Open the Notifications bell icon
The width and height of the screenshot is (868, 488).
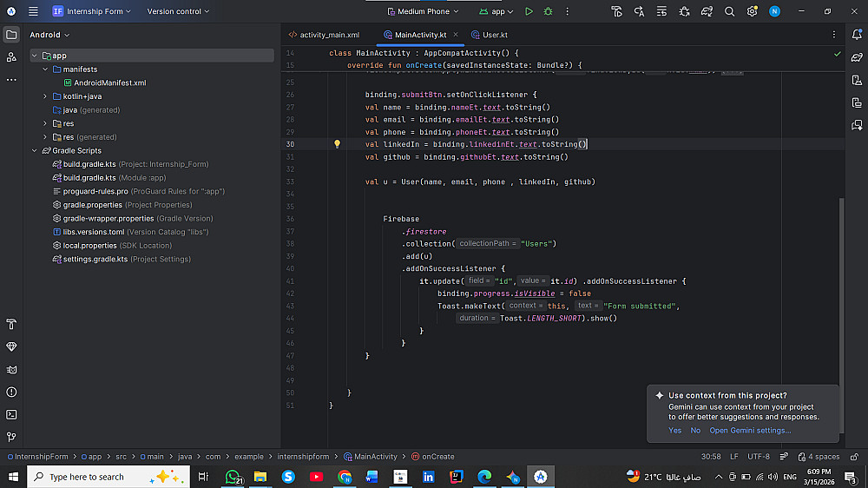[856, 35]
